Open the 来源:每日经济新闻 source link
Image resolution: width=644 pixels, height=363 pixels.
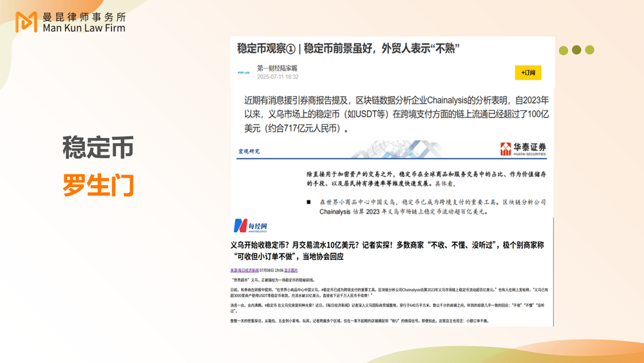(x=245, y=270)
